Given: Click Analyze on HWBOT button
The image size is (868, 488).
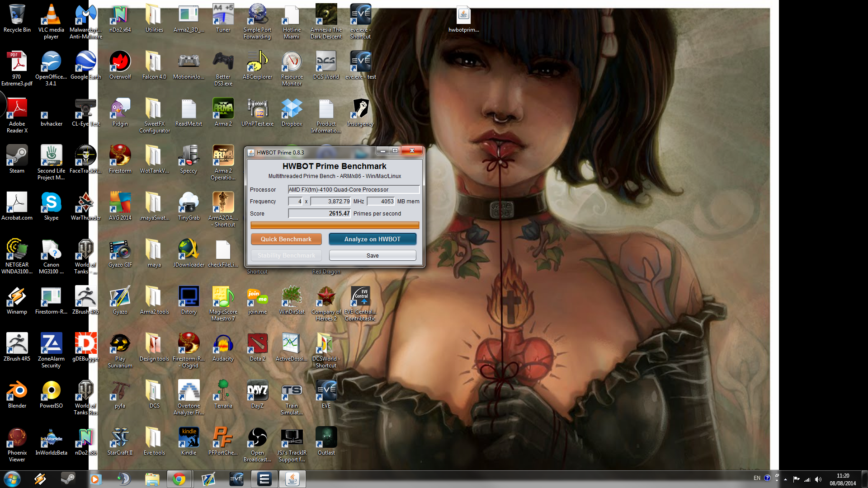Looking at the screenshot, I should click(373, 239).
